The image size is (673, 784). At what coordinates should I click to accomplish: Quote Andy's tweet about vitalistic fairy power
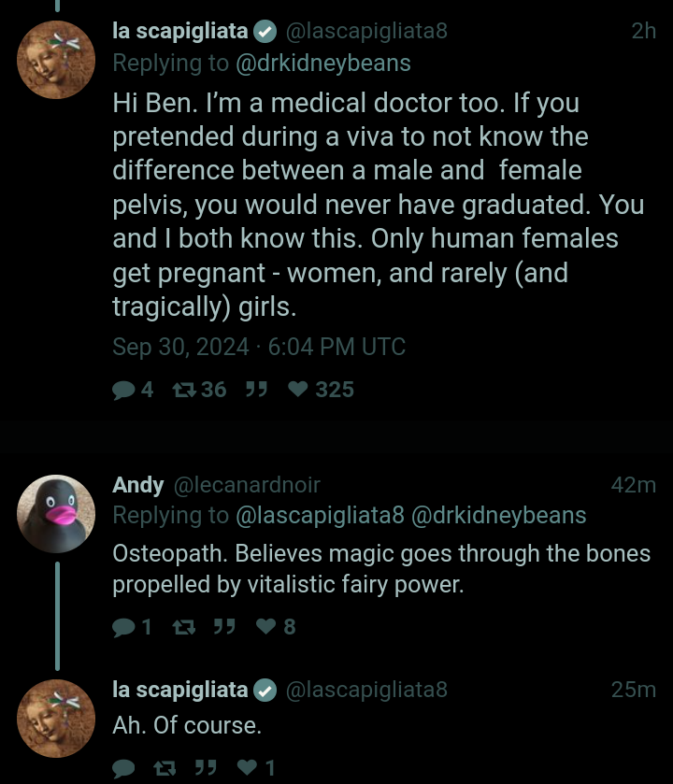pyautogui.click(x=223, y=627)
